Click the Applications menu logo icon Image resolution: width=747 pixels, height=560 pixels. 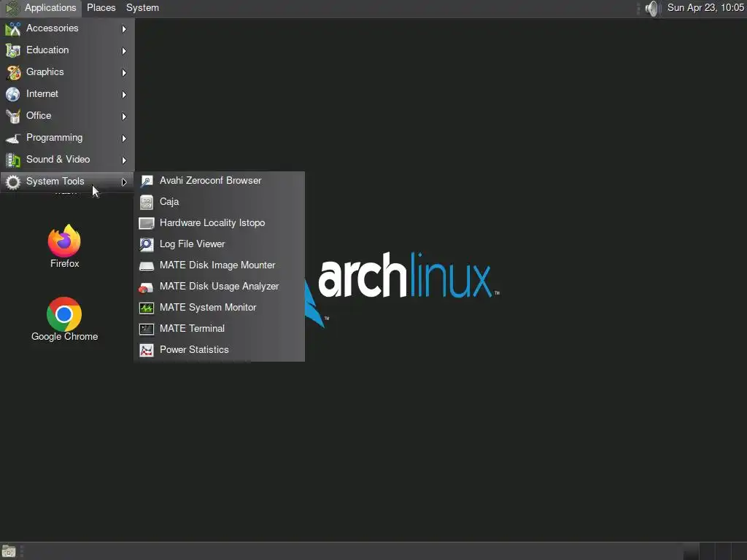[12, 8]
